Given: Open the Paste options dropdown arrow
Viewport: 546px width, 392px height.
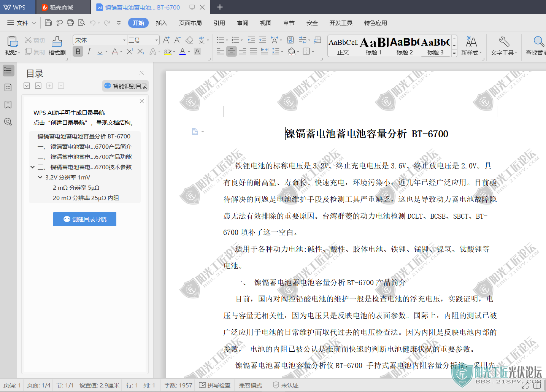Looking at the screenshot, I should pyautogui.click(x=19, y=53).
